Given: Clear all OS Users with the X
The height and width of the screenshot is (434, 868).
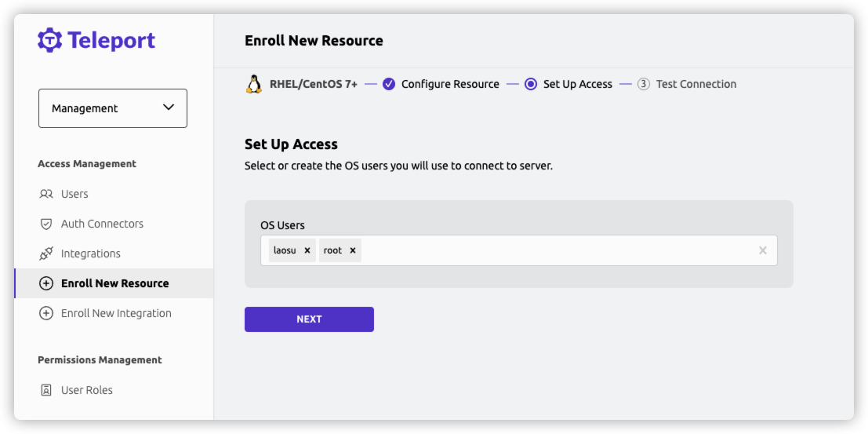Looking at the screenshot, I should [x=763, y=250].
